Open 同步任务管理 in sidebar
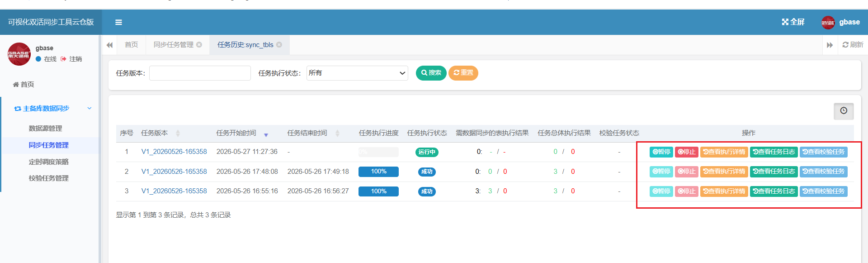Viewport: 868px width, 263px height. coord(48,145)
